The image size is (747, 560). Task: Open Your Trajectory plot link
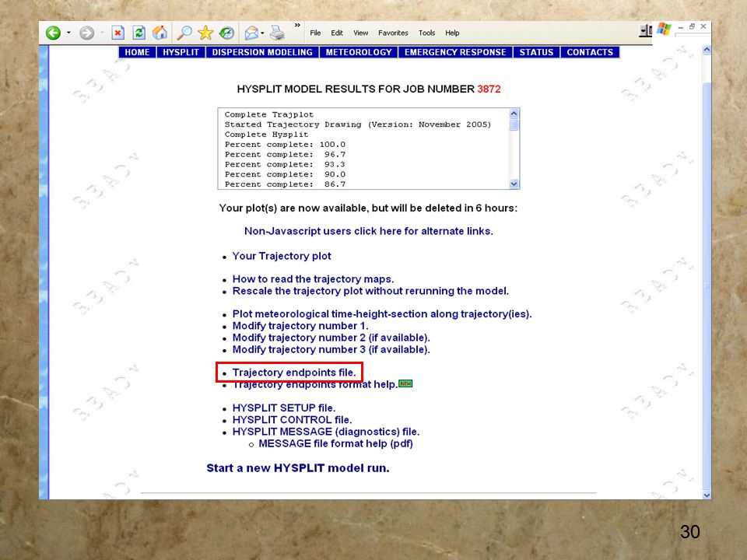tap(282, 256)
